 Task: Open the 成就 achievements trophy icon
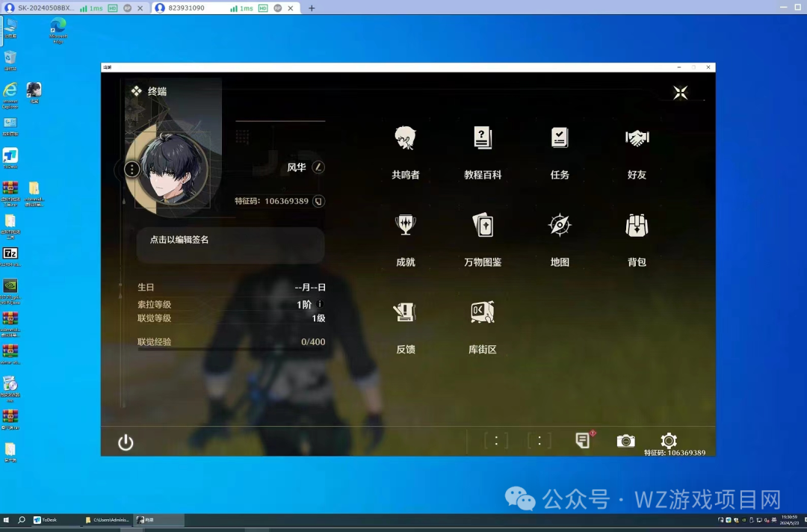tap(406, 226)
